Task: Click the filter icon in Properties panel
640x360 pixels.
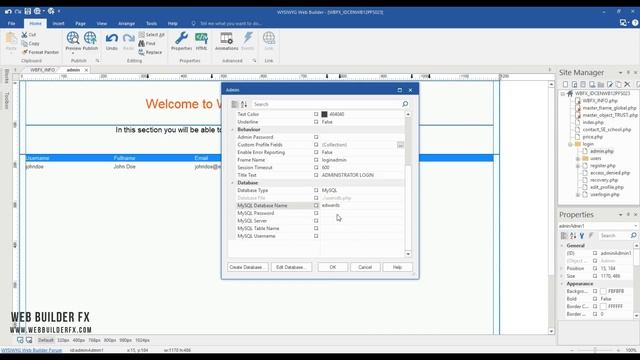Action: pyautogui.click(x=582, y=236)
